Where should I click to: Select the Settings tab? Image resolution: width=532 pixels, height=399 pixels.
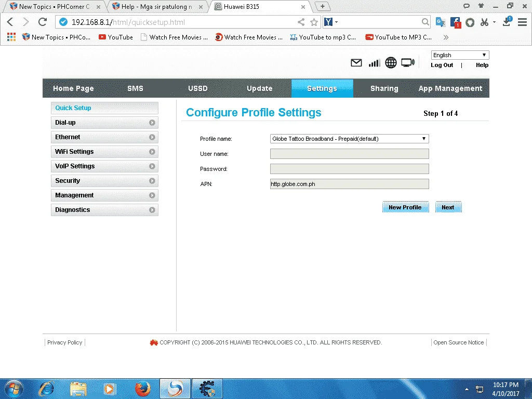322,88
